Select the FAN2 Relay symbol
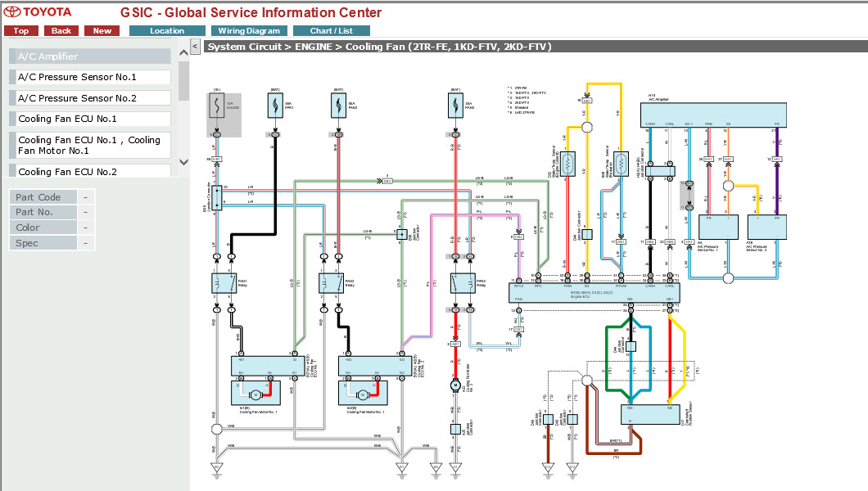This screenshot has height=491, width=868. (331, 283)
